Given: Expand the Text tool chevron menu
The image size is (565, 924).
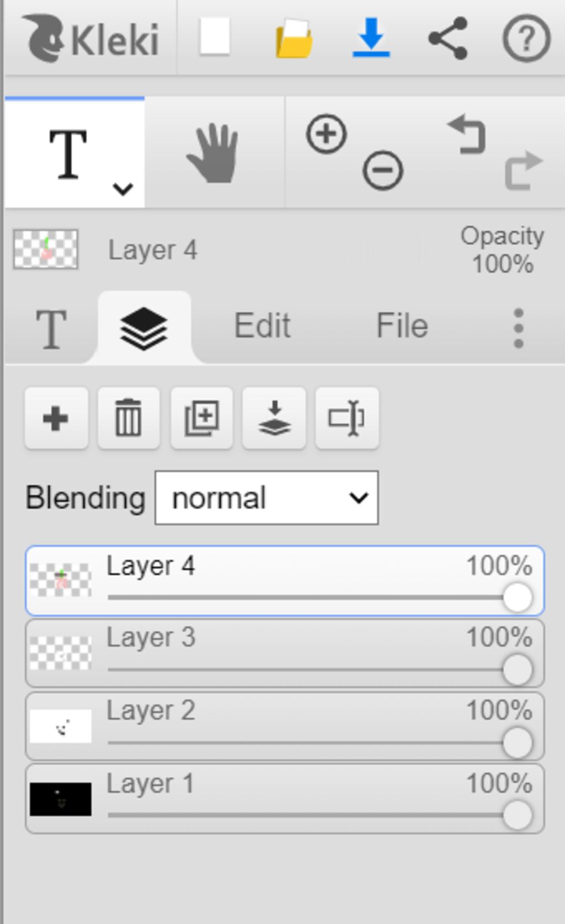Looking at the screenshot, I should tap(122, 189).
